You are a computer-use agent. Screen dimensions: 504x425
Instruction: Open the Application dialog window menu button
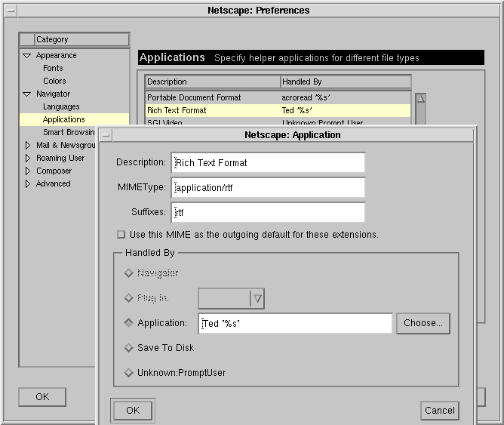(106, 135)
